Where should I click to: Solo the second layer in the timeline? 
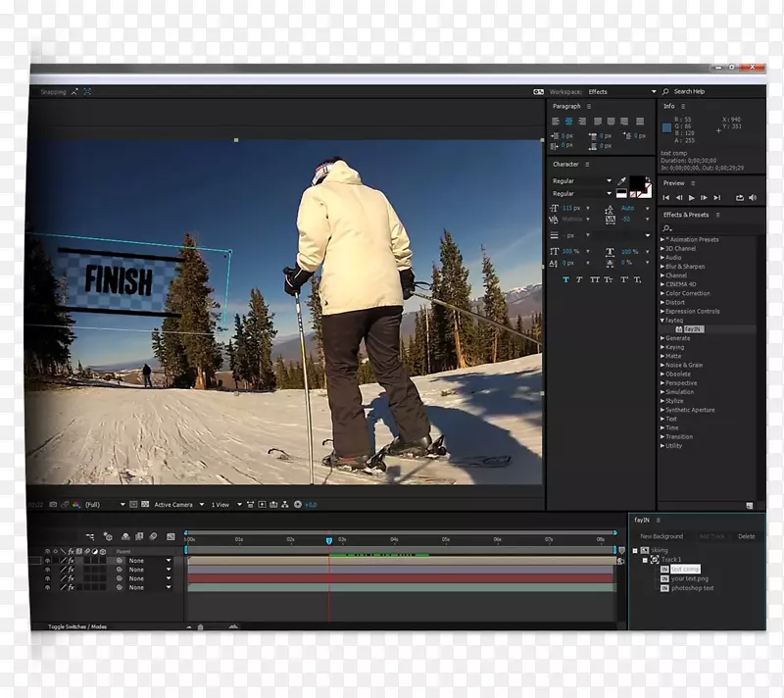tap(55, 570)
